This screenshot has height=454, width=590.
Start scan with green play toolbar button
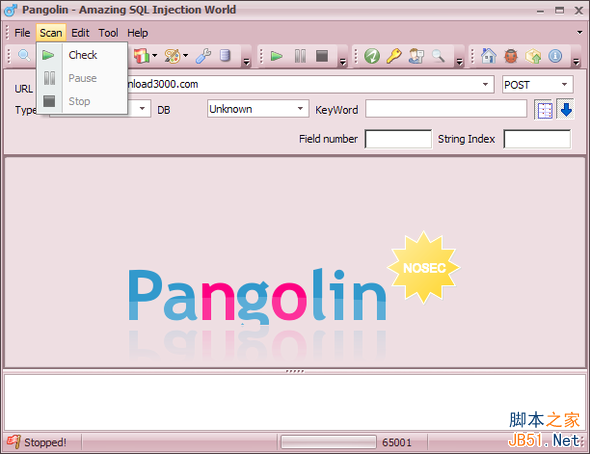point(277,56)
